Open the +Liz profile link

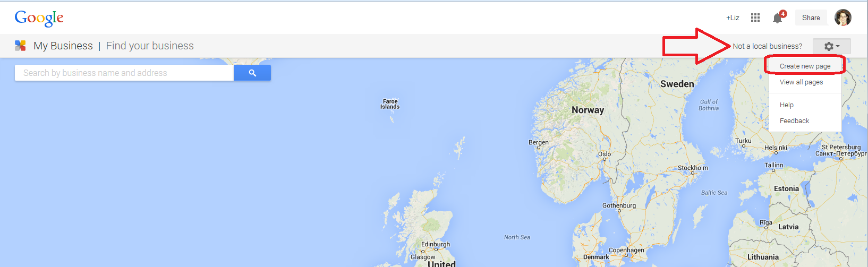coord(733,18)
